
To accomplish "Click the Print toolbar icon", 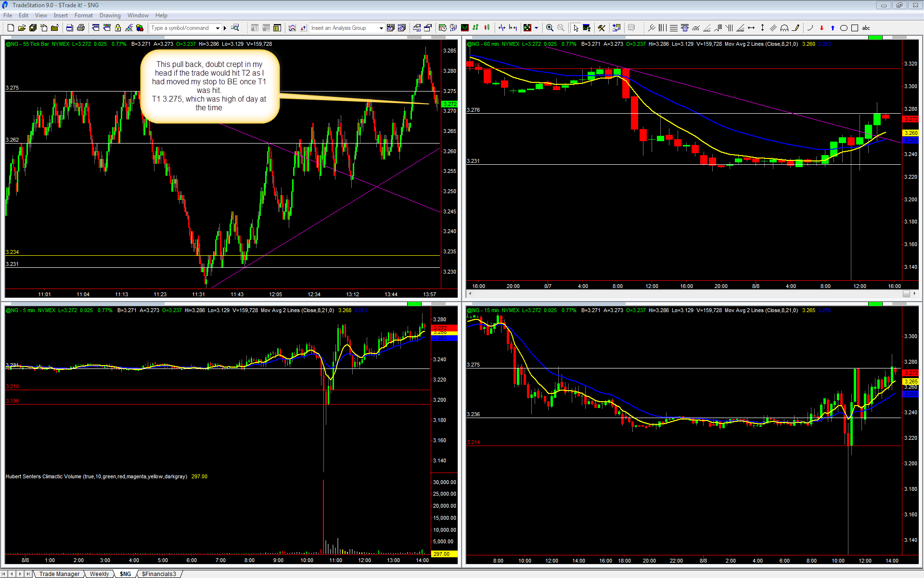I will pos(81,28).
